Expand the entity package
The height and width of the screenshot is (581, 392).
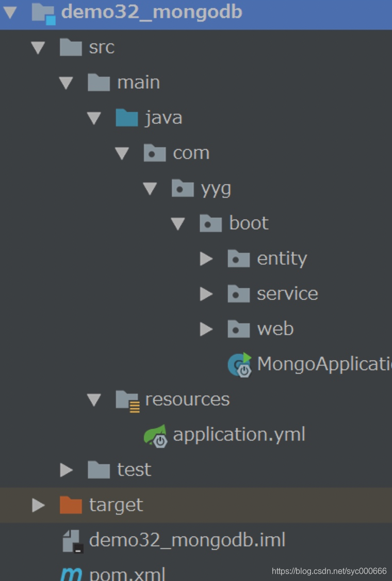(206, 259)
